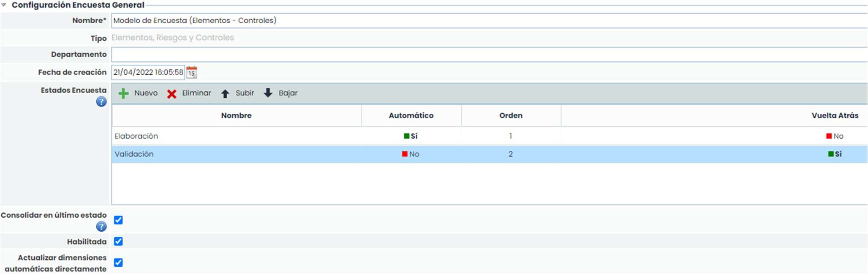
Task: Collapse Configuración Encuesta General section
Action: coord(4,5)
